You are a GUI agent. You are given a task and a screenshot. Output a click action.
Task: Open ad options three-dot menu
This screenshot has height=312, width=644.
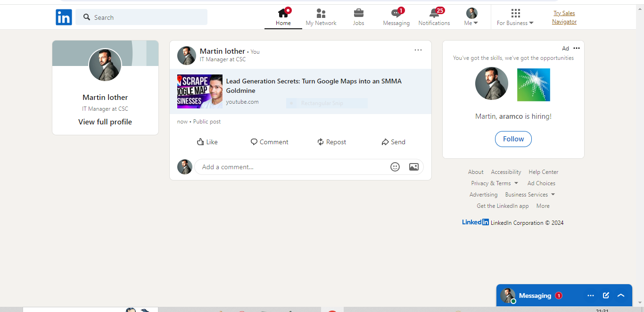[577, 48]
